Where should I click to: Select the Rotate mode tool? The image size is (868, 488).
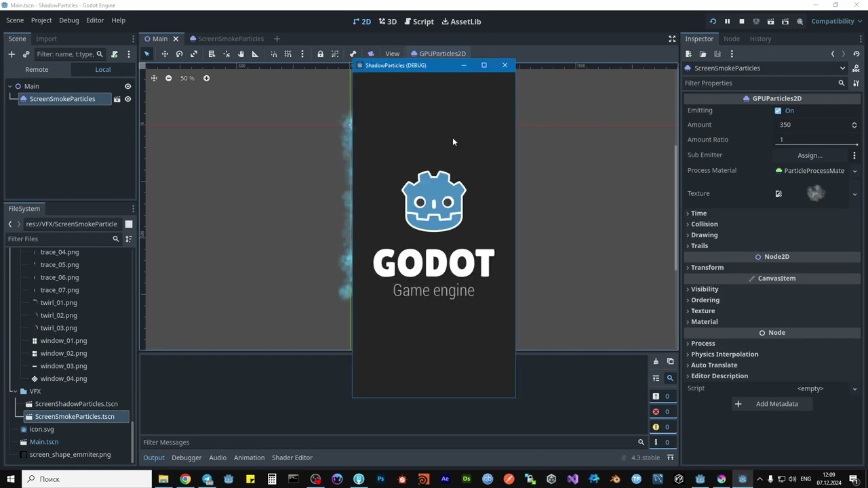point(179,54)
